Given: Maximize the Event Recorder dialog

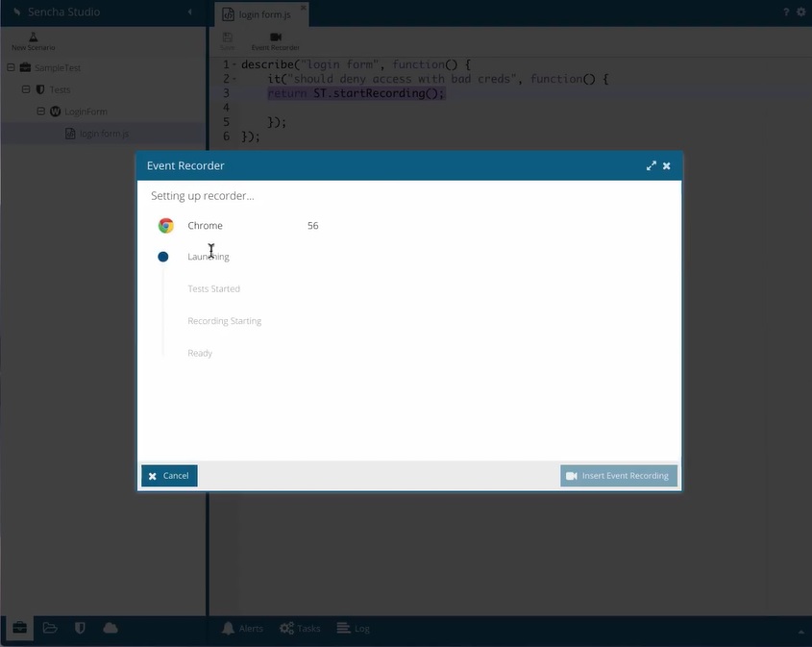Looking at the screenshot, I should 651,165.
